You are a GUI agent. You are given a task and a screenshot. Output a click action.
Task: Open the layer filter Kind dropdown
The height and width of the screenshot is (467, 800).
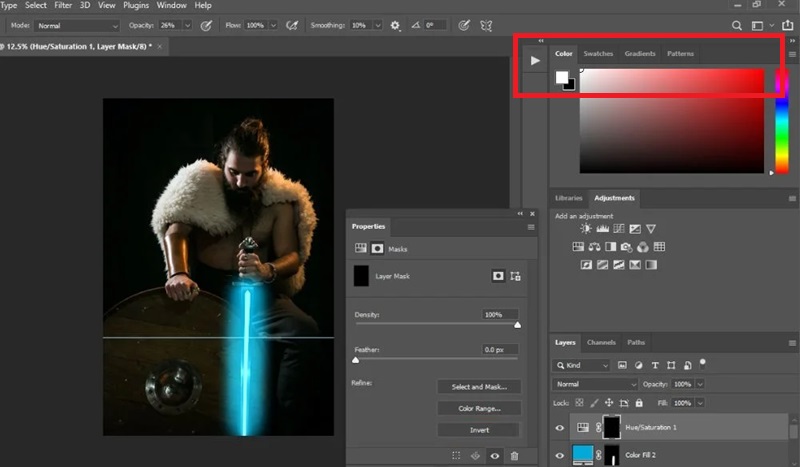(x=582, y=365)
